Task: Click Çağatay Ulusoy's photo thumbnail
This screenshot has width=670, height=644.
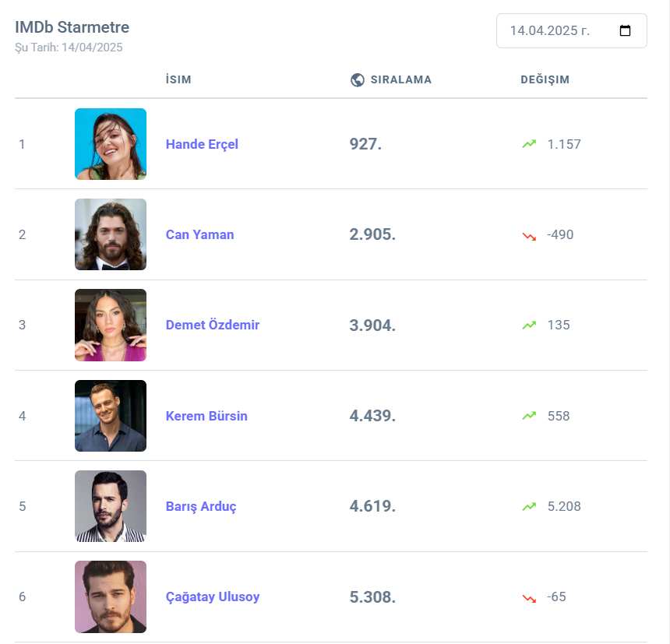Action: tap(111, 596)
